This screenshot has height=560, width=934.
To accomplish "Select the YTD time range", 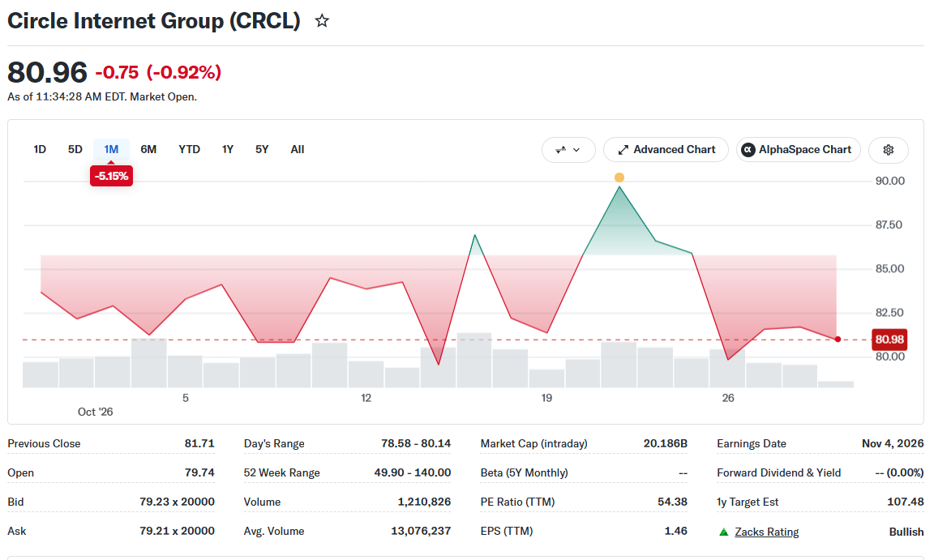I will 190,149.
